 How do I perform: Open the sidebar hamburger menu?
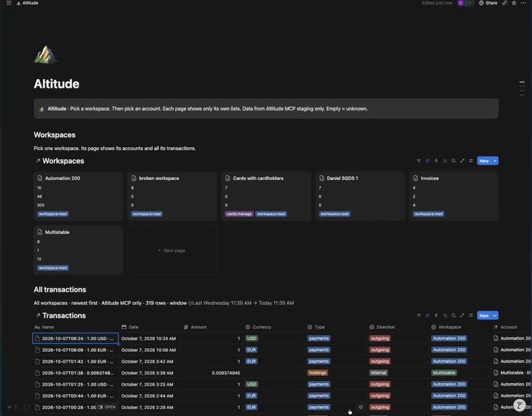coord(9,2)
